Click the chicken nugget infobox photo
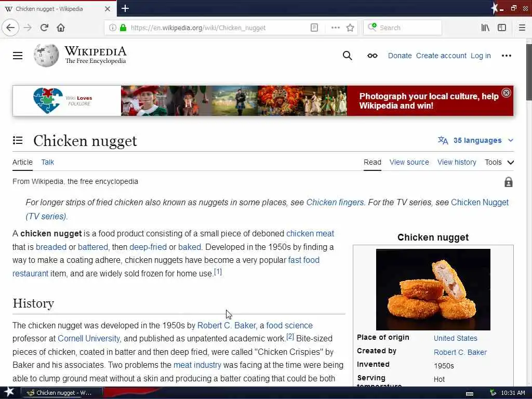 tap(433, 289)
